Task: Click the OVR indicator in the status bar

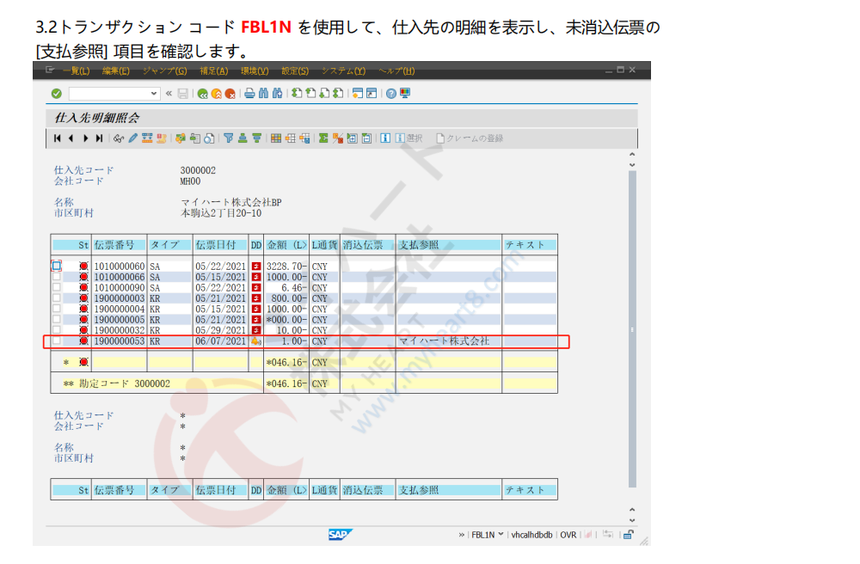Action: [x=568, y=535]
